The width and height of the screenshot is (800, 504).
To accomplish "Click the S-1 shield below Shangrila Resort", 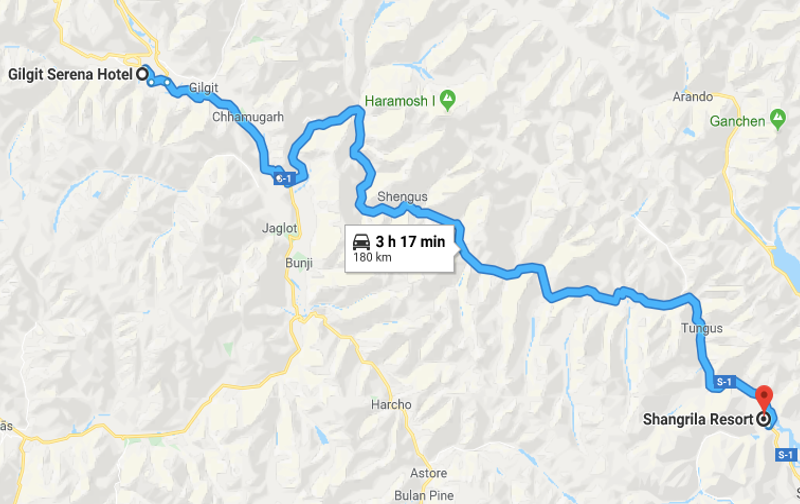I will click(x=786, y=455).
